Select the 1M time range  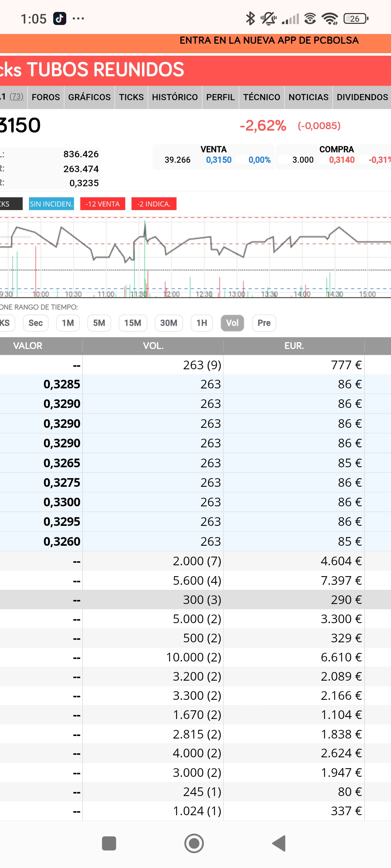point(68,323)
